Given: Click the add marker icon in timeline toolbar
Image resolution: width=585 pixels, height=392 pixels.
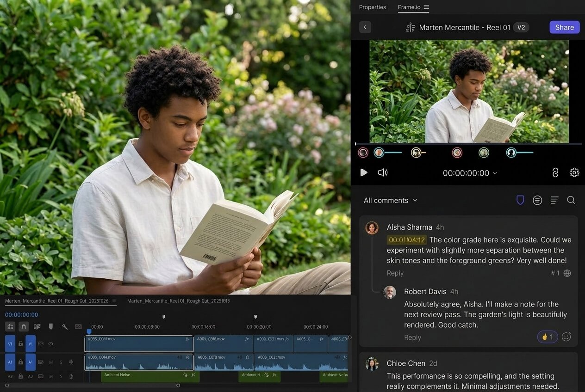Looking at the screenshot, I should 51,326.
